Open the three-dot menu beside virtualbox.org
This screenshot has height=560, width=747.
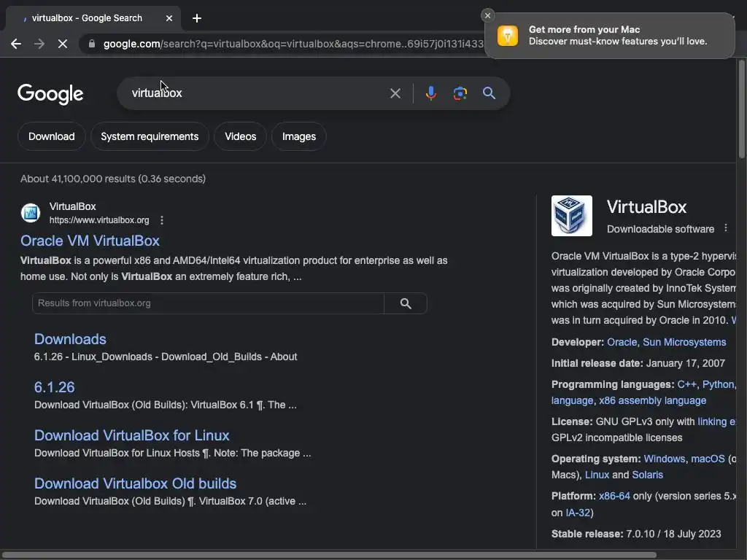(162, 220)
